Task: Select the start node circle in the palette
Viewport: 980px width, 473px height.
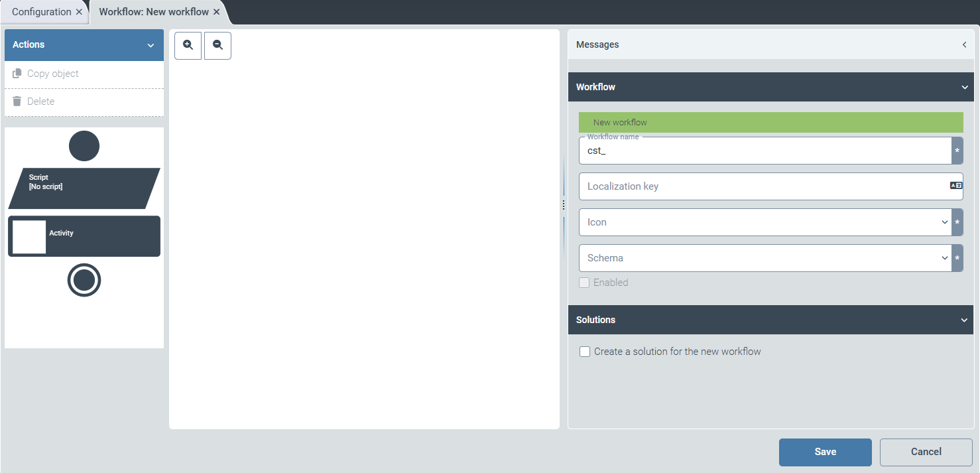Action: click(84, 146)
